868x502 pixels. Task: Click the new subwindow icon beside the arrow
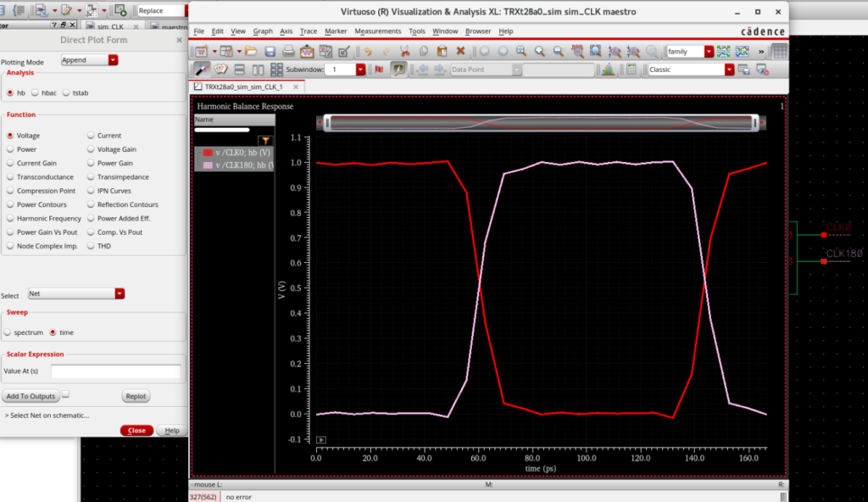tap(225, 52)
